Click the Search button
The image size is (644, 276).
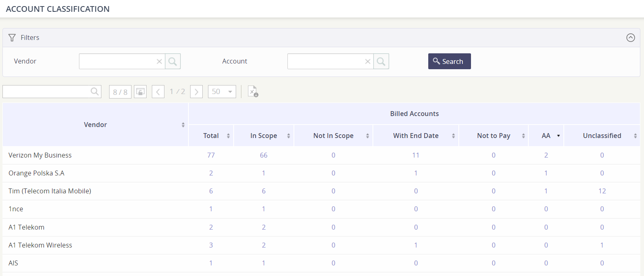click(x=449, y=61)
